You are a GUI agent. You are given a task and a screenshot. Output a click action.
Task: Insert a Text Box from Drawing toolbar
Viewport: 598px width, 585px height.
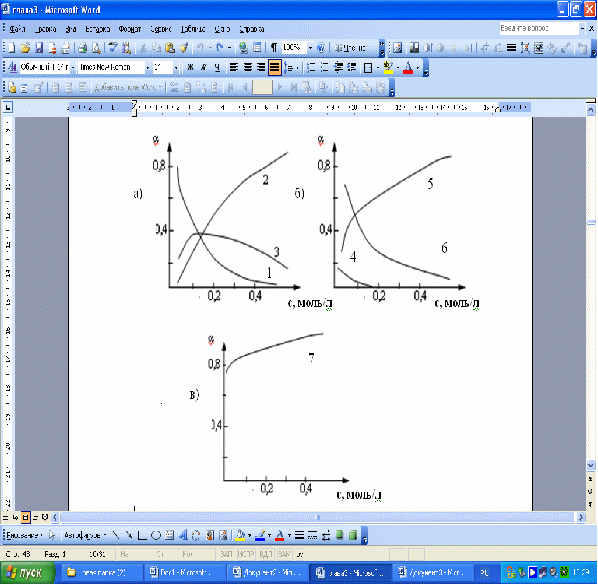tap(169, 535)
